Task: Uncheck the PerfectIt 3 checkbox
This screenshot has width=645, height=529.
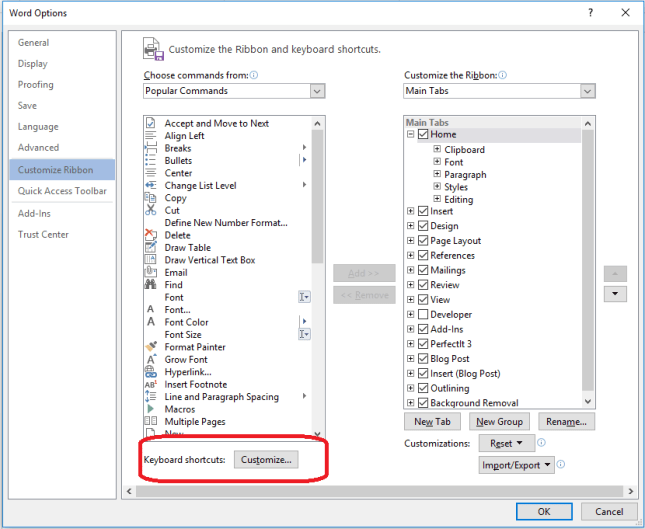Action: (x=423, y=344)
